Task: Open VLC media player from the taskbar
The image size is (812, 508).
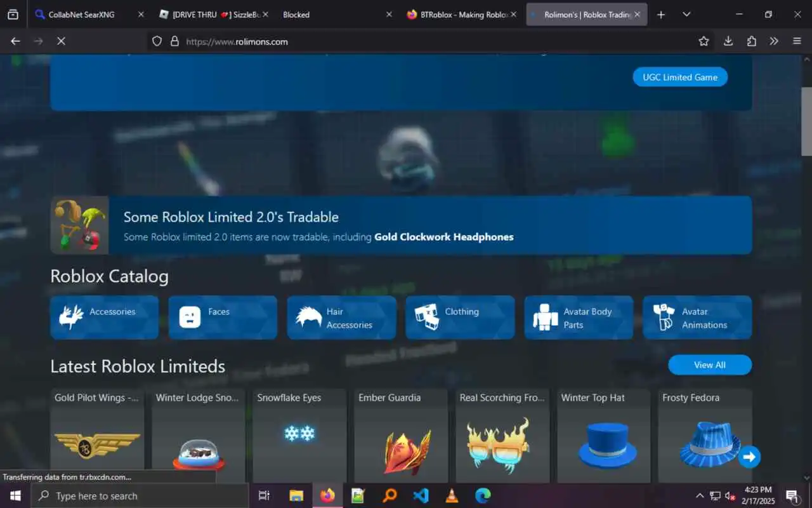Action: coord(452,496)
